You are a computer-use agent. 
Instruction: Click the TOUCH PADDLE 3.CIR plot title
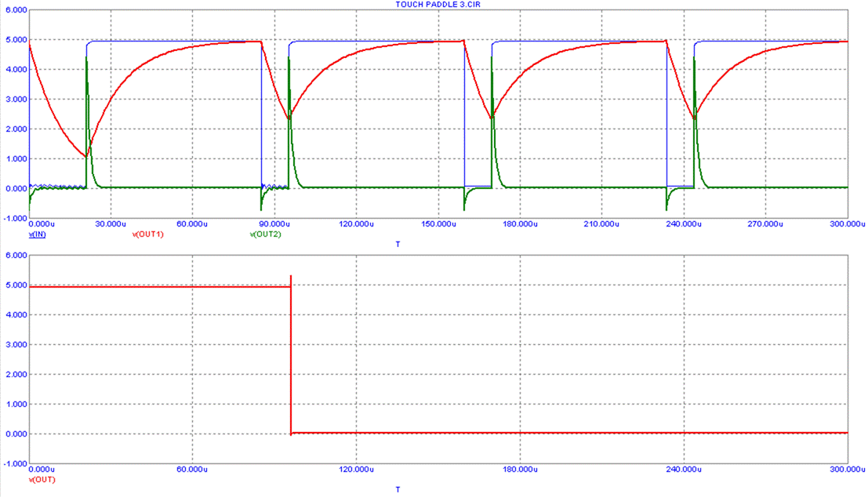[434, 4]
